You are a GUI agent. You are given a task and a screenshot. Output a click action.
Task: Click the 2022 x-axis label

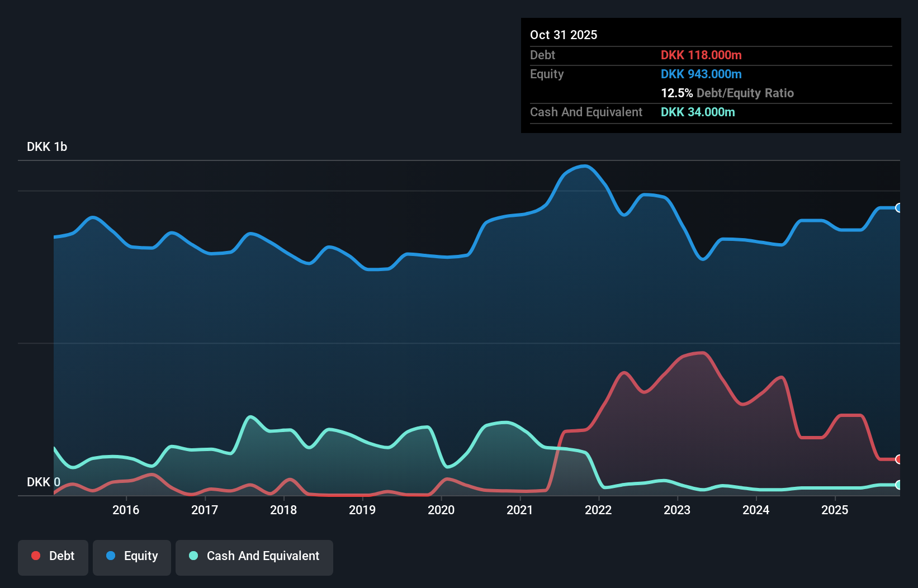(598, 510)
